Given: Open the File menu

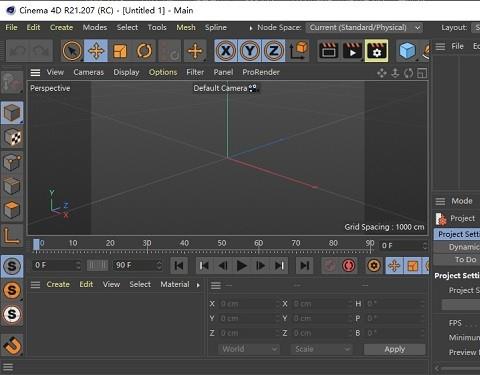Looking at the screenshot, I should tap(11, 27).
